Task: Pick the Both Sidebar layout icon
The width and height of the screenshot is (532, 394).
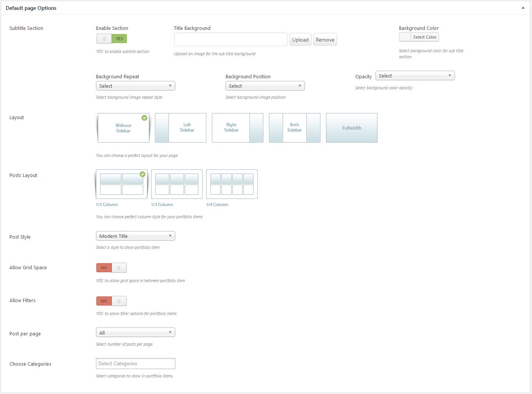Action: pyautogui.click(x=294, y=128)
